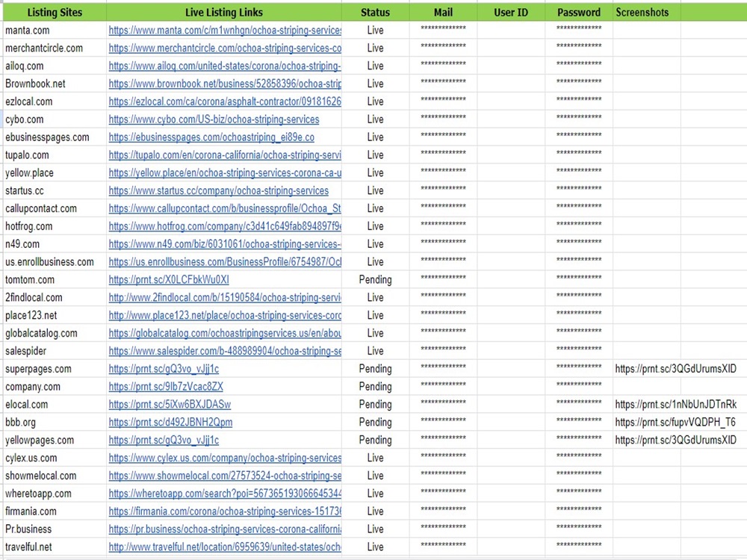This screenshot has height=560, width=747.
Task: Follow the wheretoapp.com search link
Action: [x=225, y=494]
